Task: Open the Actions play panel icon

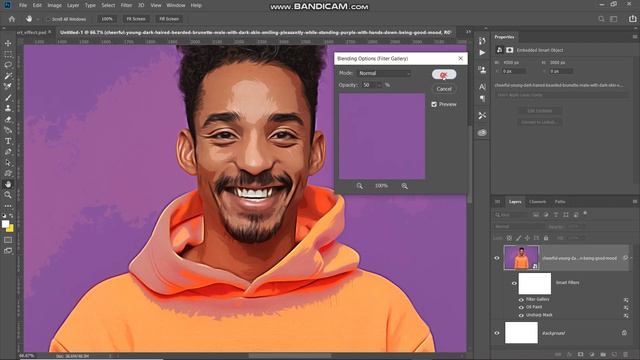Action: coord(482,53)
